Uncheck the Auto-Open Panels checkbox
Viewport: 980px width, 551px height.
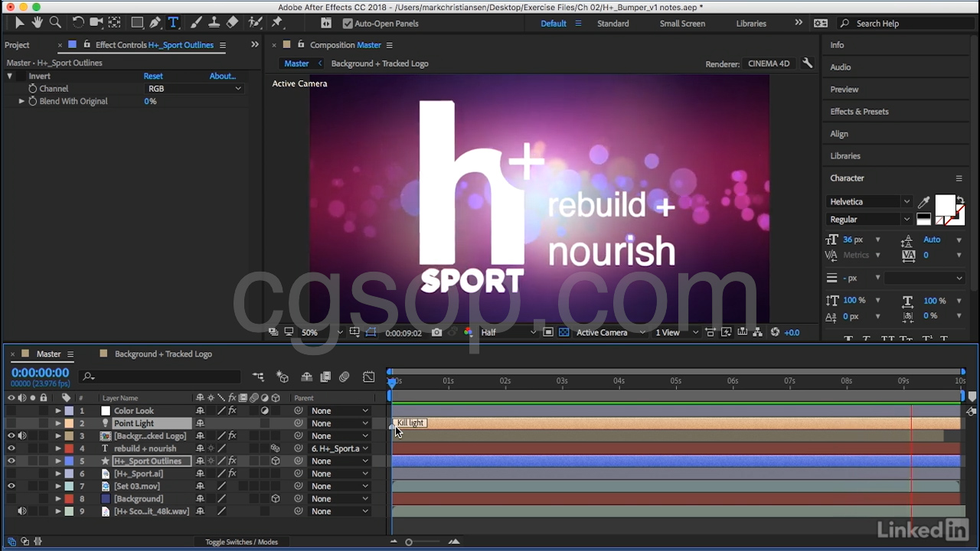[x=348, y=24]
